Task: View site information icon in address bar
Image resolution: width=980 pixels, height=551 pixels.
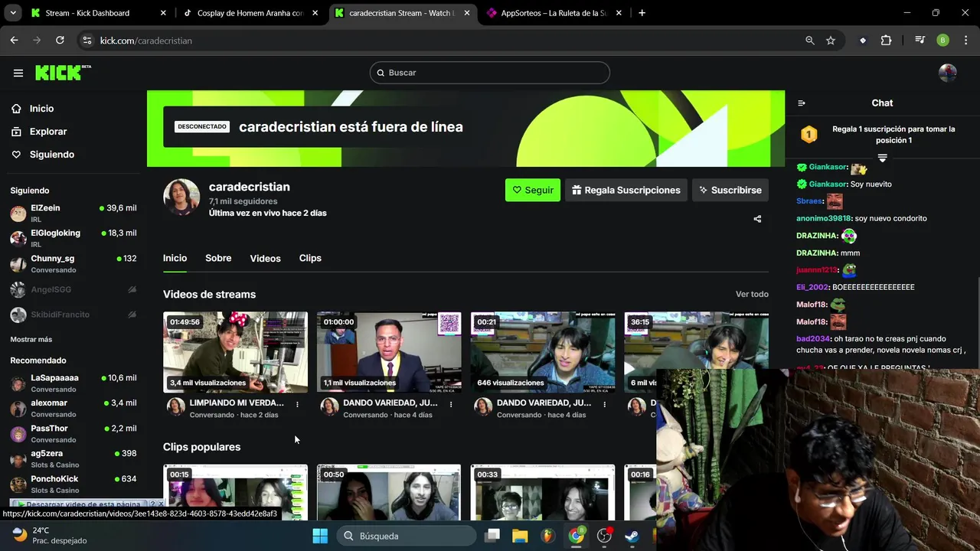Action: click(87, 41)
